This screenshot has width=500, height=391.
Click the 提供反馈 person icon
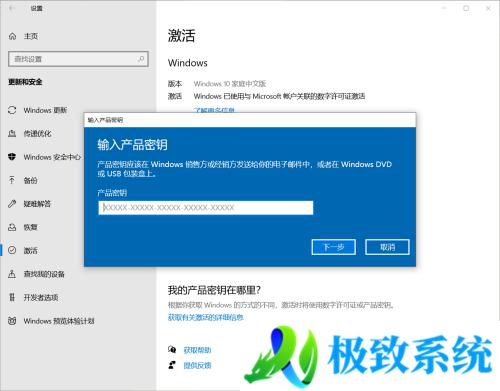(172, 365)
